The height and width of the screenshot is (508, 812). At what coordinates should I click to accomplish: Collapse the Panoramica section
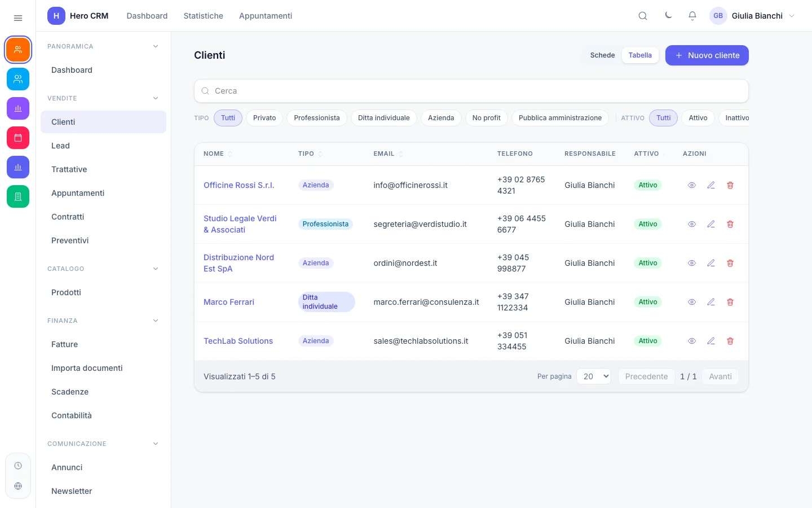(x=156, y=46)
